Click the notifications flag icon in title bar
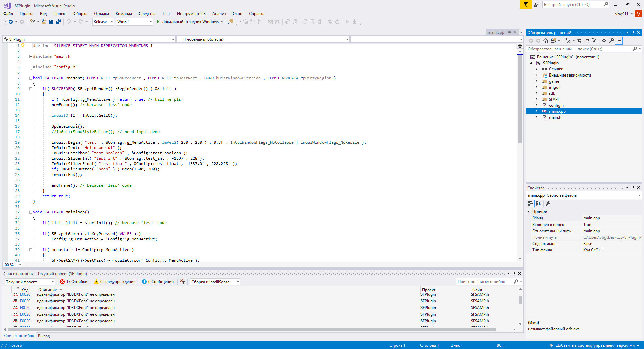This screenshot has height=349, width=644. click(526, 4)
